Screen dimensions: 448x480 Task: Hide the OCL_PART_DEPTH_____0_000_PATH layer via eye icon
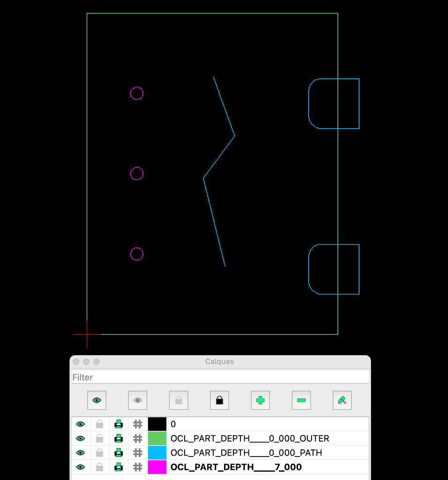(x=81, y=453)
